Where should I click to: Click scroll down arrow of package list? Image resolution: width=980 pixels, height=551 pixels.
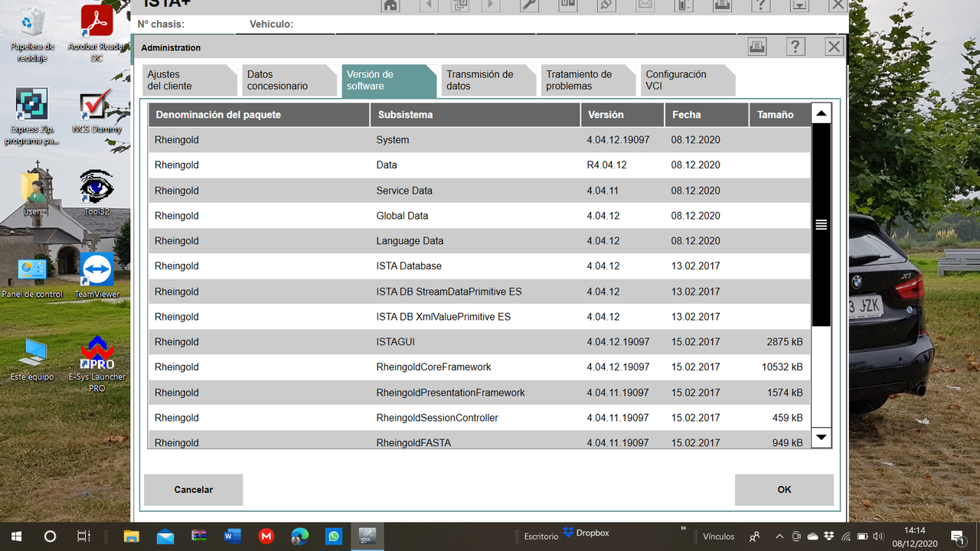pyautogui.click(x=822, y=438)
